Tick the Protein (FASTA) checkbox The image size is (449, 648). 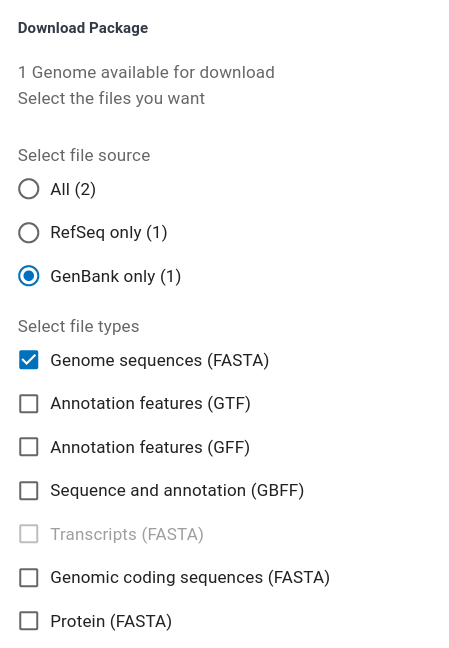(29, 621)
